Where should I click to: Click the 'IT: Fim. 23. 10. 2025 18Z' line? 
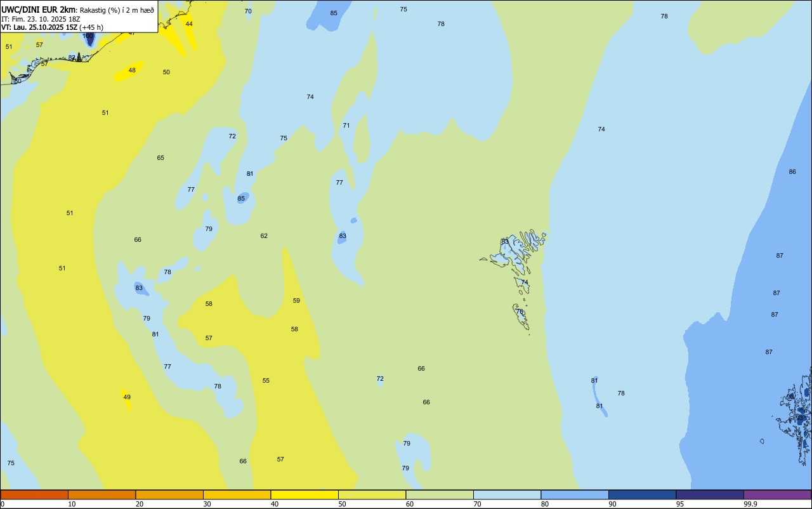click(x=41, y=19)
